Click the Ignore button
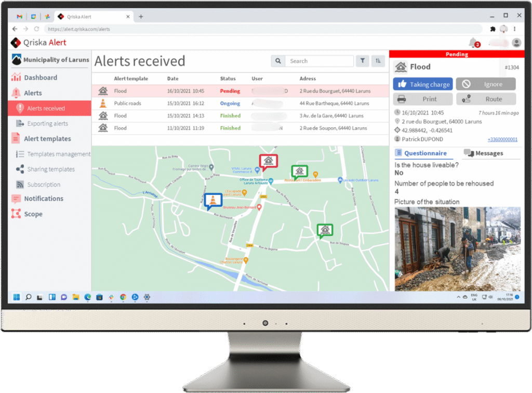This screenshot has width=532, height=393. (486, 84)
